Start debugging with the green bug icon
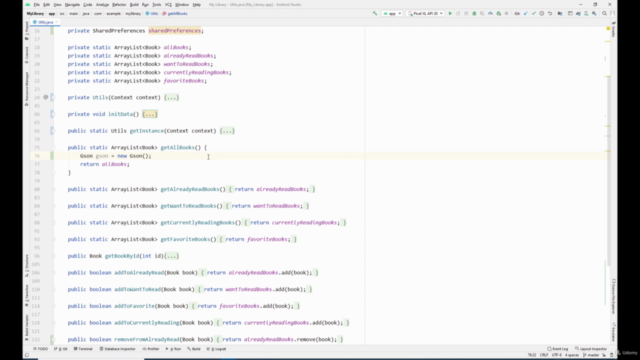 click(474, 13)
